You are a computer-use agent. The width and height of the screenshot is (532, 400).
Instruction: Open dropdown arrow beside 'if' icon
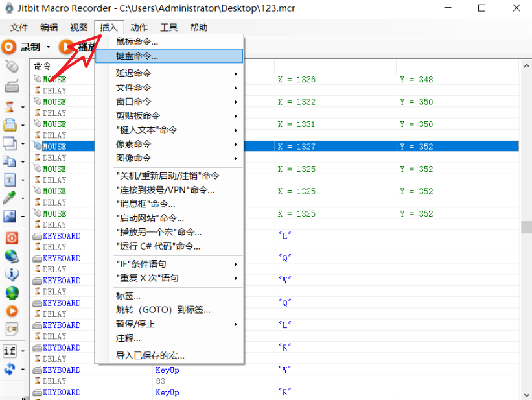pos(23,351)
